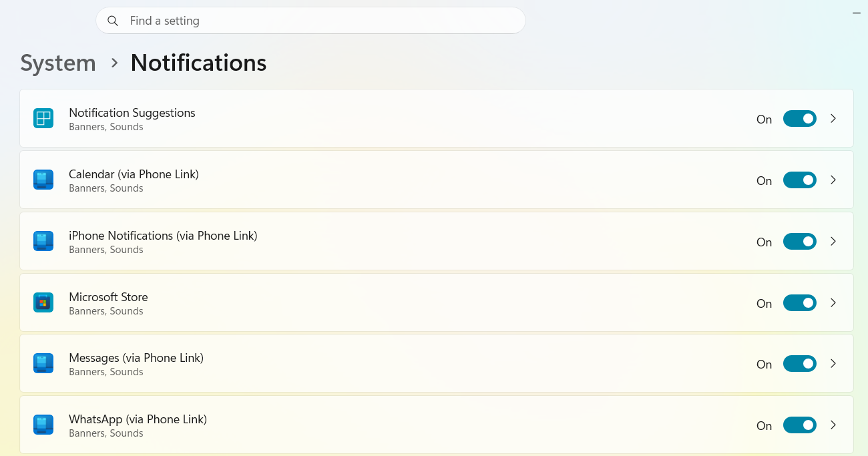Screen dimensions: 868x456
Task: Select the Notifications breadcrumb title
Action: pos(198,63)
